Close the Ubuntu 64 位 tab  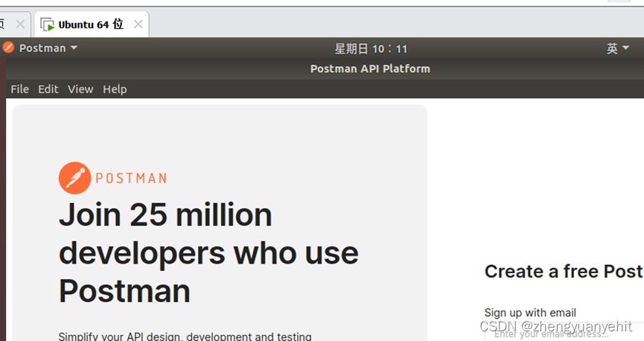click(138, 25)
